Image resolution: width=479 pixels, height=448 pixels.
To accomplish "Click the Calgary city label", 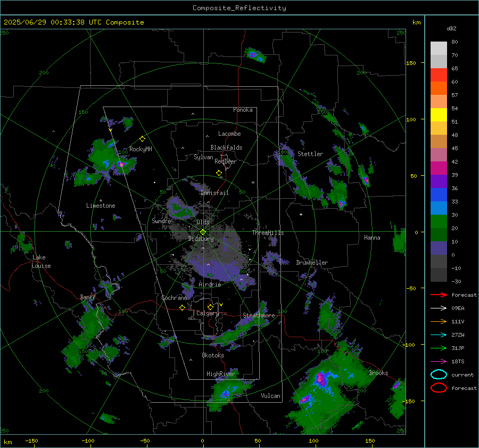I will click(x=208, y=313).
